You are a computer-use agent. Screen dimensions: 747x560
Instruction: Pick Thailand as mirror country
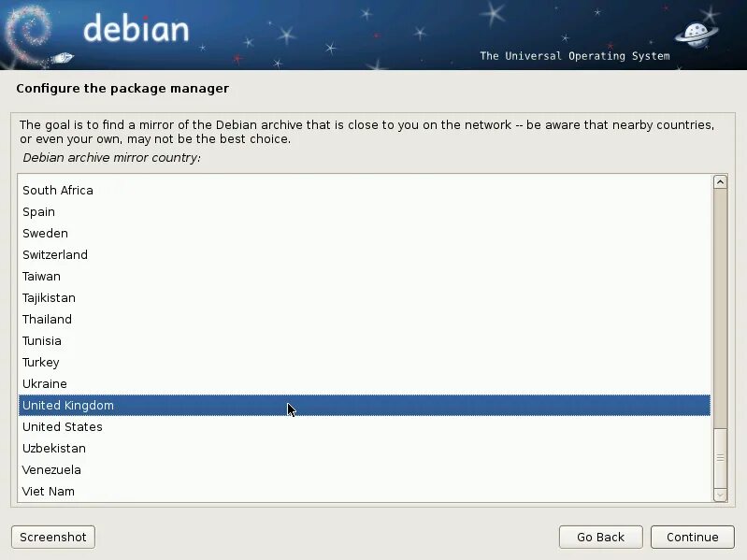[365, 319]
